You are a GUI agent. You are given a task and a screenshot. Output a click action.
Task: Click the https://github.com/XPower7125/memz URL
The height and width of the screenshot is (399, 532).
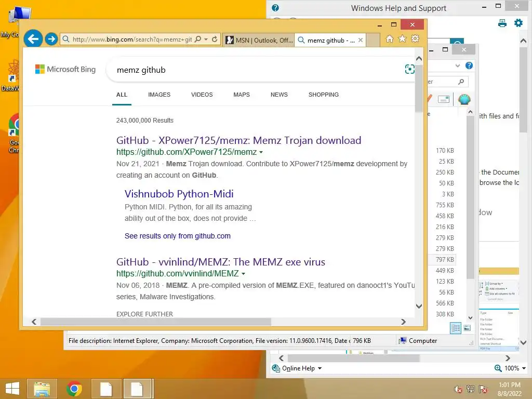click(187, 152)
